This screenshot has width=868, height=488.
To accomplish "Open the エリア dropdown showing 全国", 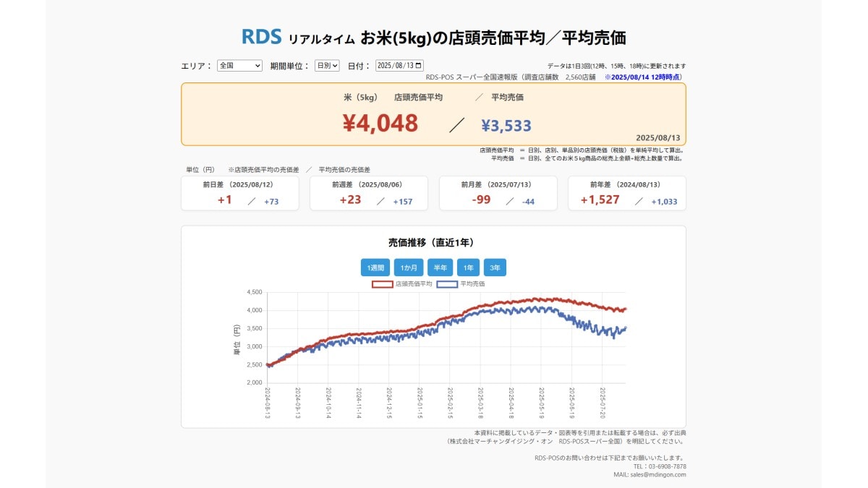I will click(x=239, y=65).
